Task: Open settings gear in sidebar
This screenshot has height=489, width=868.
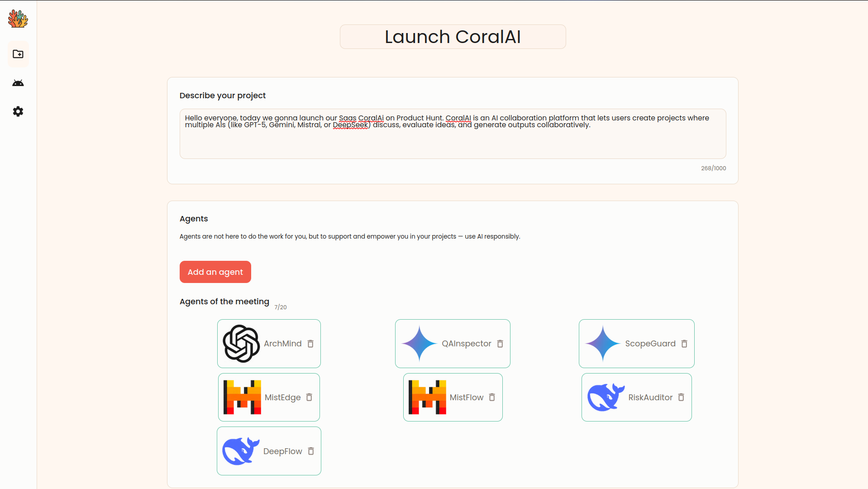Action: pos(18,111)
